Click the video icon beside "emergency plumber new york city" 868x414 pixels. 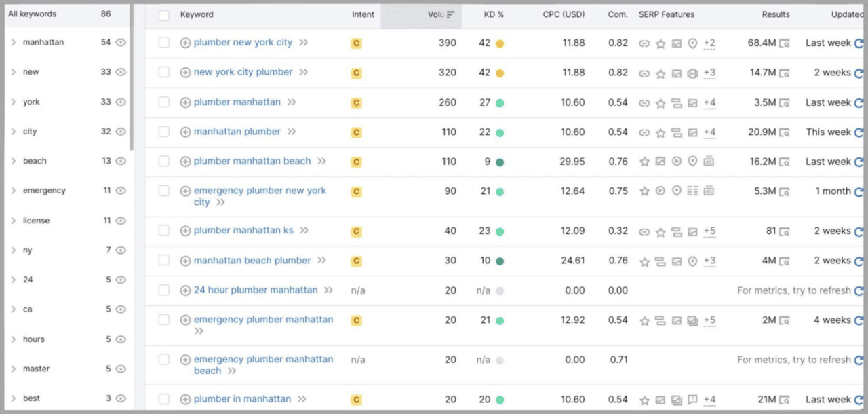tap(660, 191)
